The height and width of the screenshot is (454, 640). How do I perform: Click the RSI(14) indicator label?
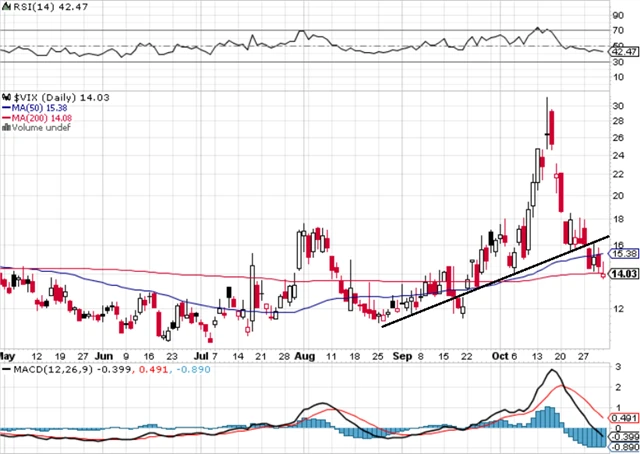click(x=21, y=8)
